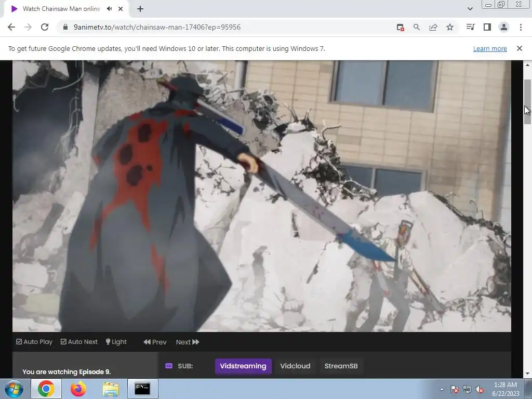Click the zoom magnifier icon in address bar

[416, 27]
